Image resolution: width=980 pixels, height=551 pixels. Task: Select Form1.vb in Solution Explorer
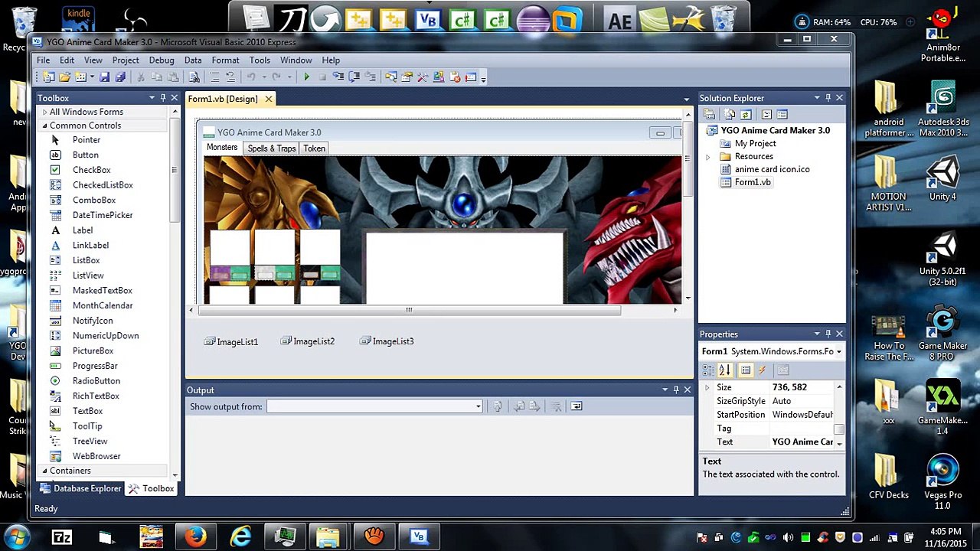click(x=753, y=182)
